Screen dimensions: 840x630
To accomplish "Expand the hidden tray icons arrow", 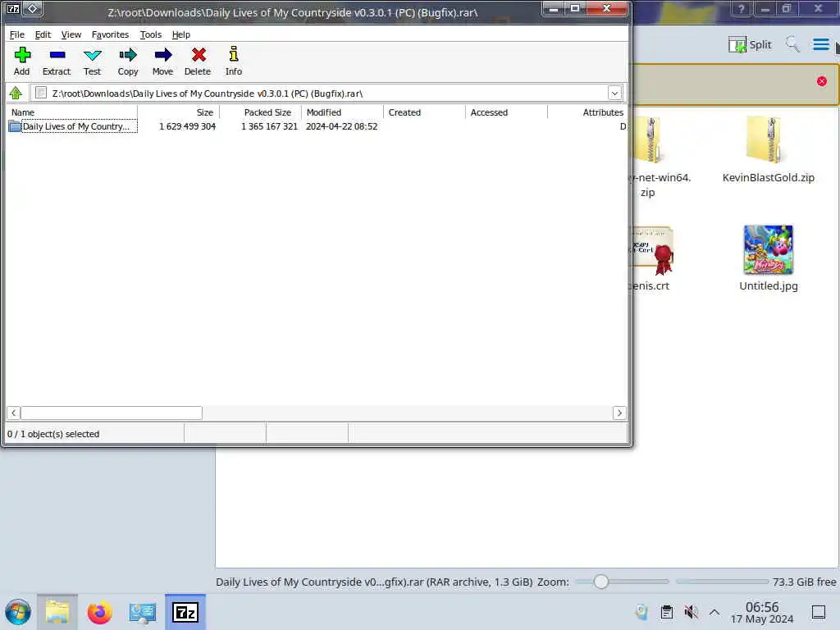I will coord(714,612).
